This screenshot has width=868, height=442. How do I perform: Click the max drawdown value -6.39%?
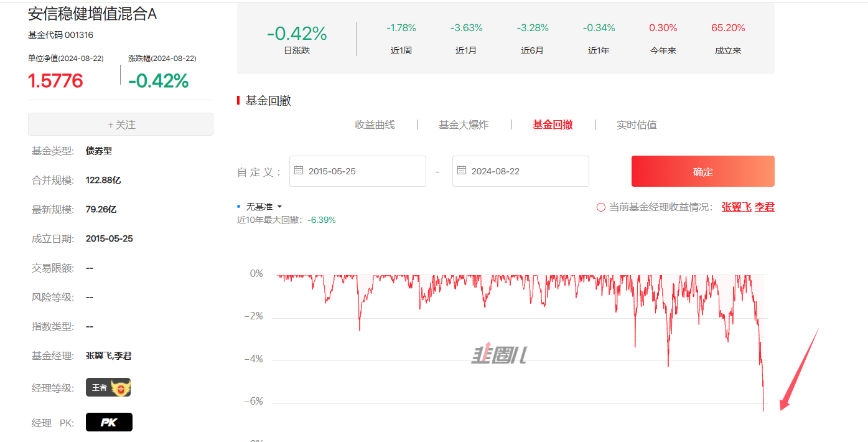(x=322, y=220)
